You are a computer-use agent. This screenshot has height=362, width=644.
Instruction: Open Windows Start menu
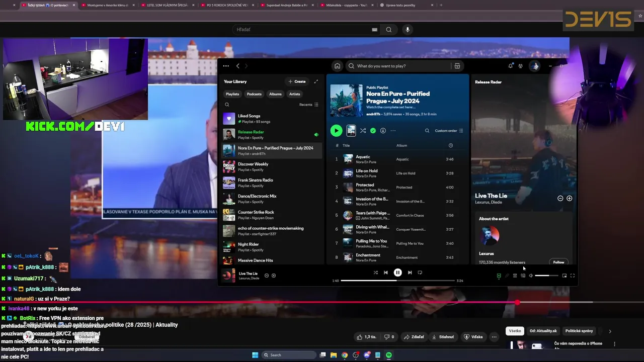point(255,355)
